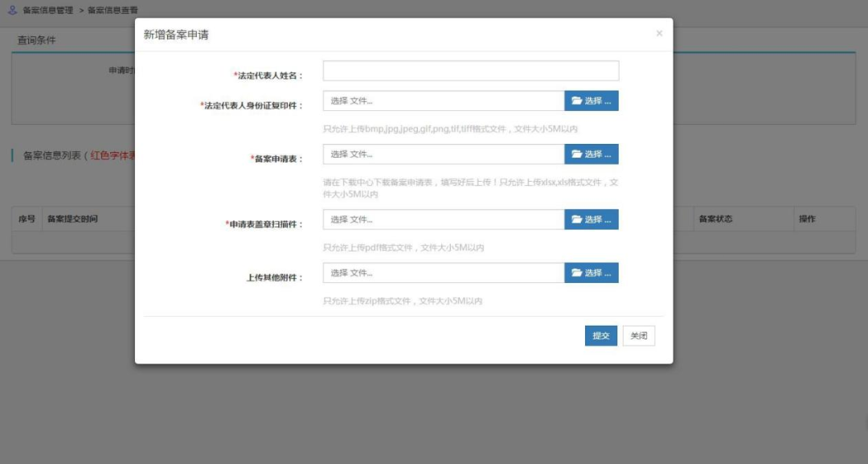Screen dimensions: 868x464
Task: Close the 新增备案申请 dialog with the X
Action: click(659, 34)
